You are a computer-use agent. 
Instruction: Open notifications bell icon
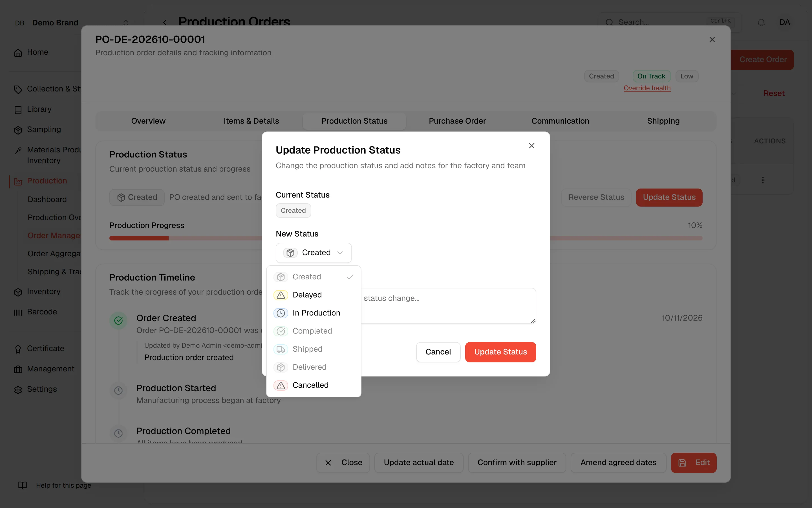(x=761, y=23)
